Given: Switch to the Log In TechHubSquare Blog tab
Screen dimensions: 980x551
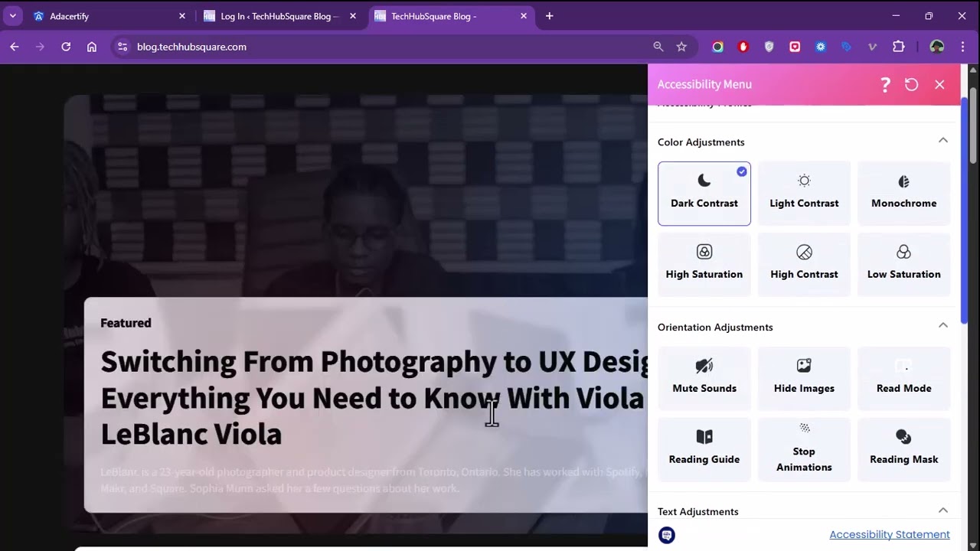Looking at the screenshot, I should 279,16.
